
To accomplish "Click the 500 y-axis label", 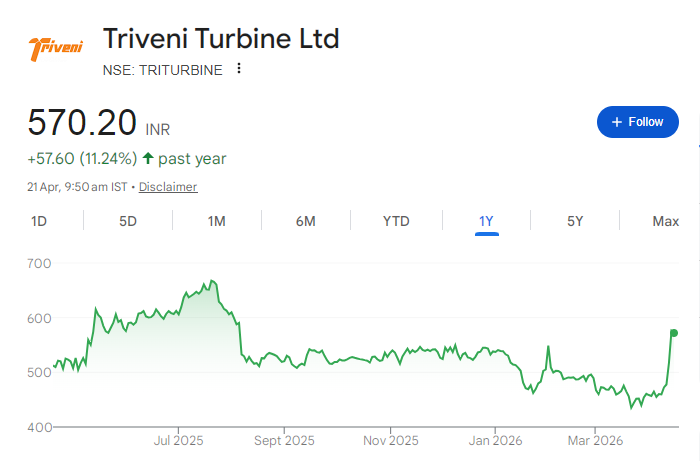I will tap(39, 372).
